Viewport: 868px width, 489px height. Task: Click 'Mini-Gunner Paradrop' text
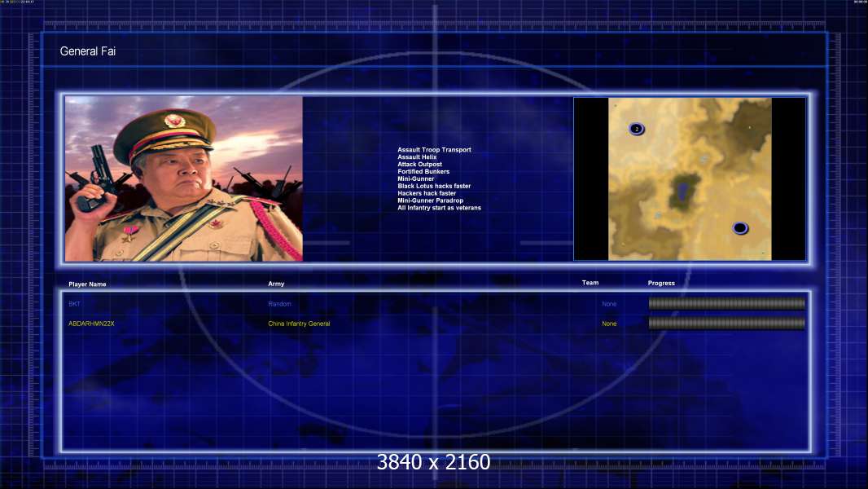(430, 200)
